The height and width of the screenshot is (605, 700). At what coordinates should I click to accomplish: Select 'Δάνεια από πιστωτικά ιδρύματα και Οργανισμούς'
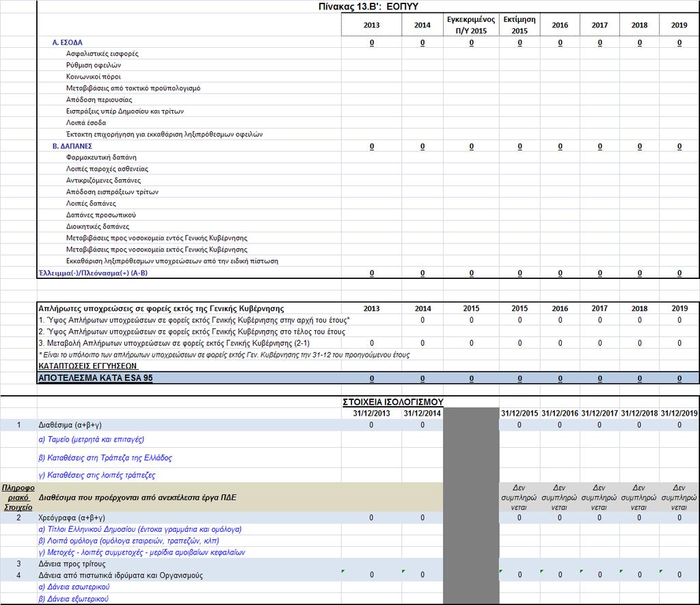pyautogui.click(x=120, y=575)
